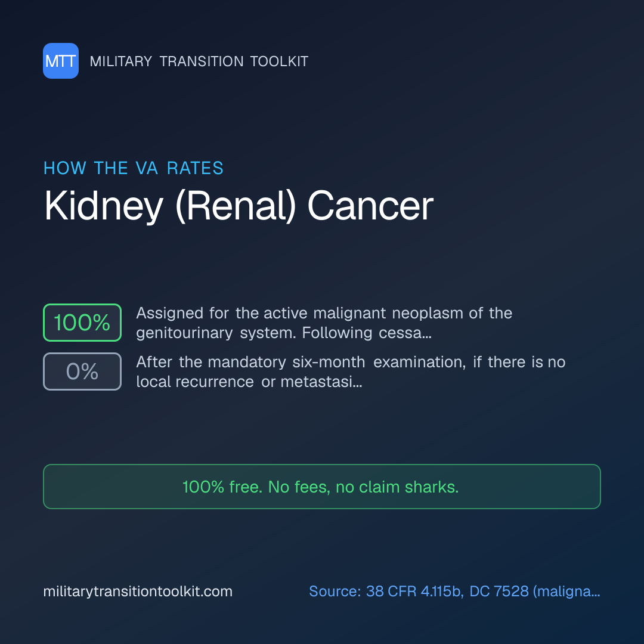The width and height of the screenshot is (644, 644).
Task: Click the gray 0% rating badge
Action: (x=82, y=371)
